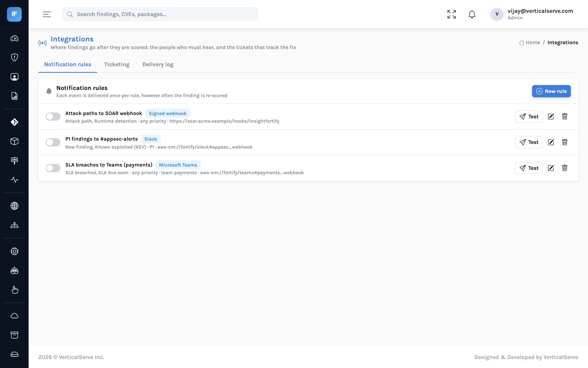Focus the Search findings, CVEs, packages field
The image size is (588, 368).
click(x=160, y=14)
